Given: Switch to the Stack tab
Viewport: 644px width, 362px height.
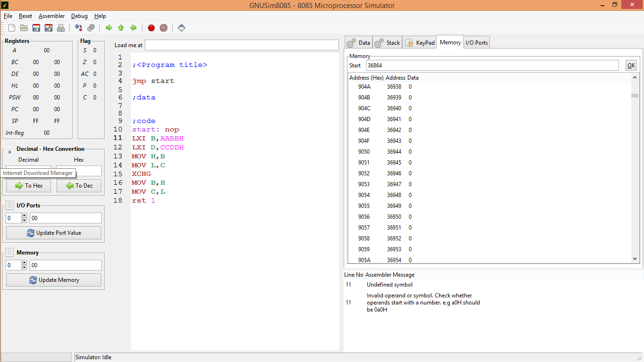Looking at the screenshot, I should click(x=387, y=43).
